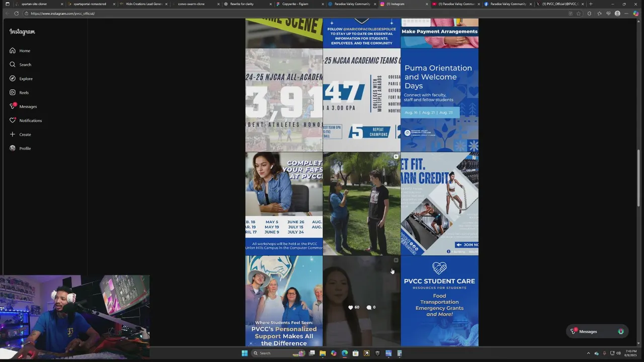Open the floating Messages button
Screen dimensions: 644x362
click(597, 331)
